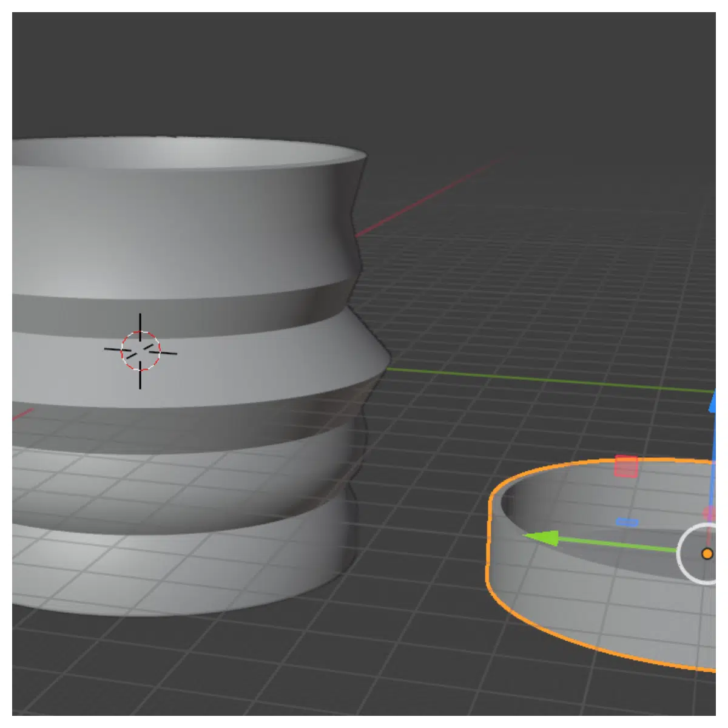This screenshot has height=728, width=728.
Task: Click the 3D cursor crosshair on the vase
Action: click(140, 351)
